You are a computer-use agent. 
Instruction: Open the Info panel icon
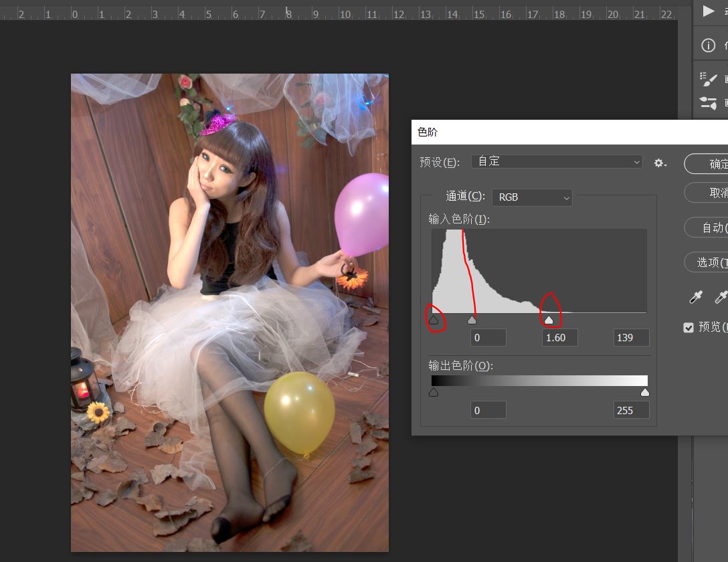pyautogui.click(x=708, y=45)
